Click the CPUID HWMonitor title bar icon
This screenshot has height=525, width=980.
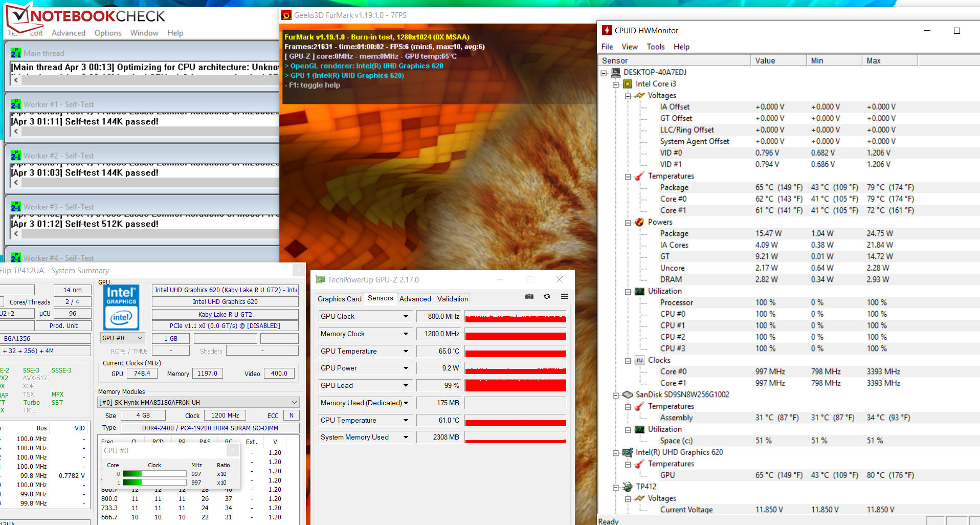[607, 30]
